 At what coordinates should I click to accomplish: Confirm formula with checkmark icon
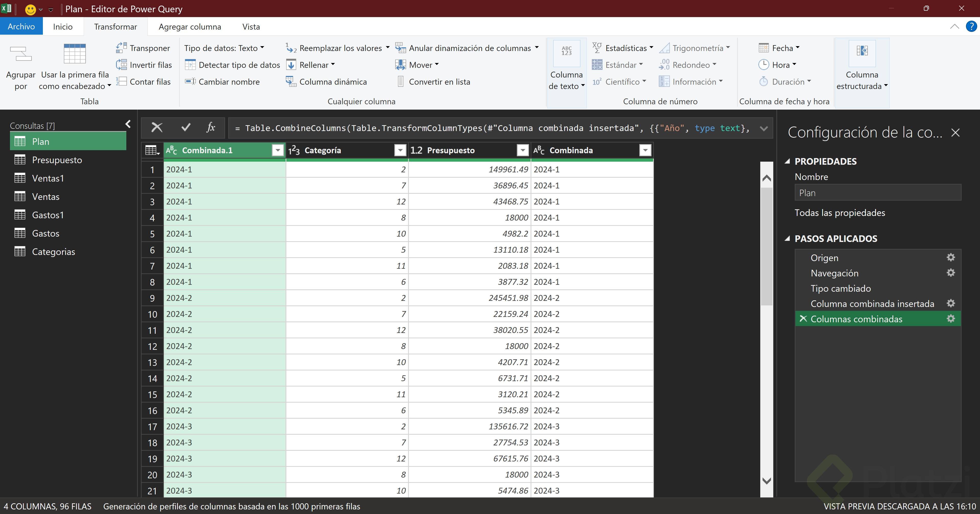click(x=186, y=128)
